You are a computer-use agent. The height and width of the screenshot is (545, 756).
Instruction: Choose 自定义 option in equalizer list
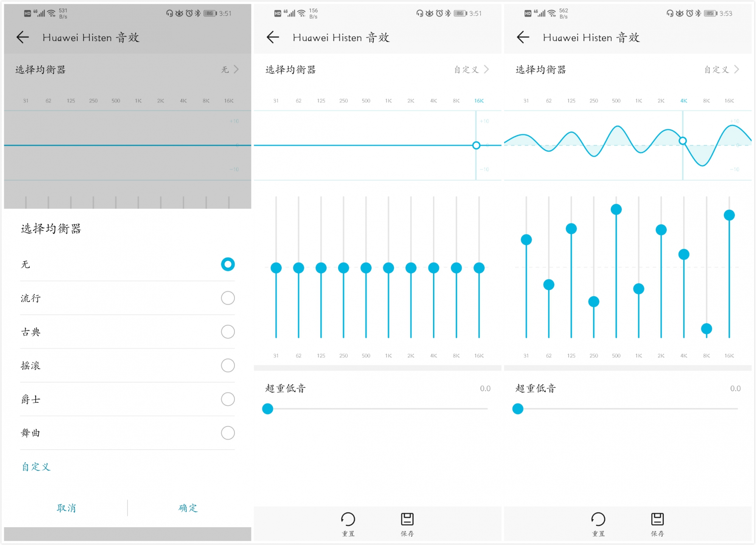(x=36, y=467)
